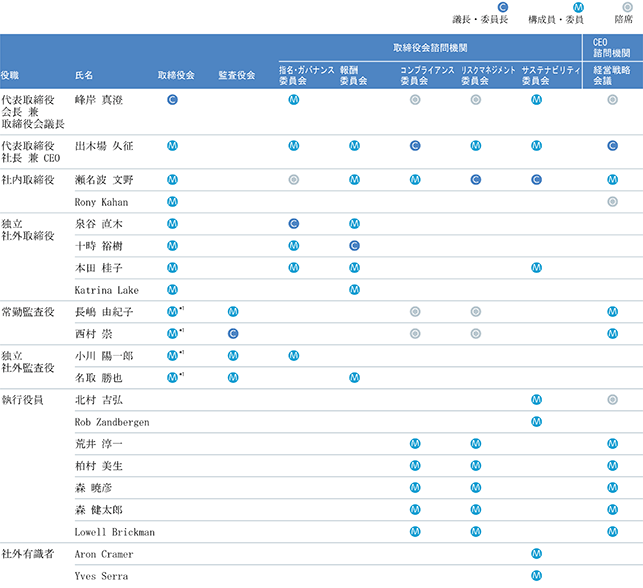Click the name Rob Zandbergen
This screenshot has height=588, width=643.
(x=112, y=422)
